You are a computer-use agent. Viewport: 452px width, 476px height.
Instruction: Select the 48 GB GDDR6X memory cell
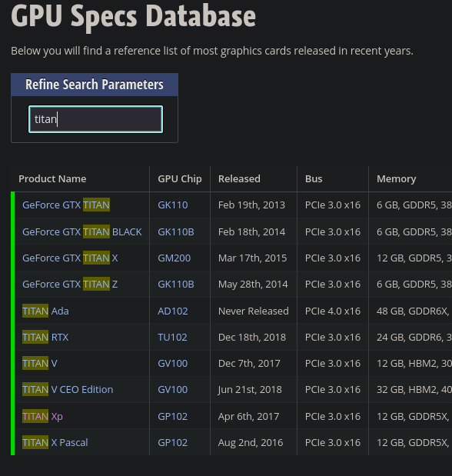414,311
